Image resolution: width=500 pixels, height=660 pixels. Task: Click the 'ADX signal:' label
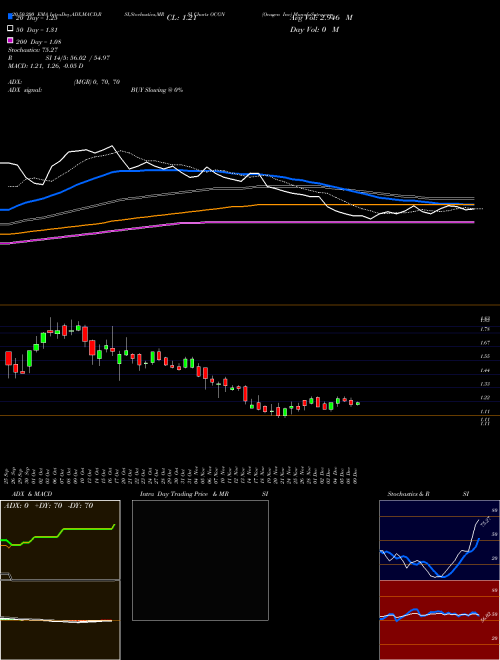[25, 90]
